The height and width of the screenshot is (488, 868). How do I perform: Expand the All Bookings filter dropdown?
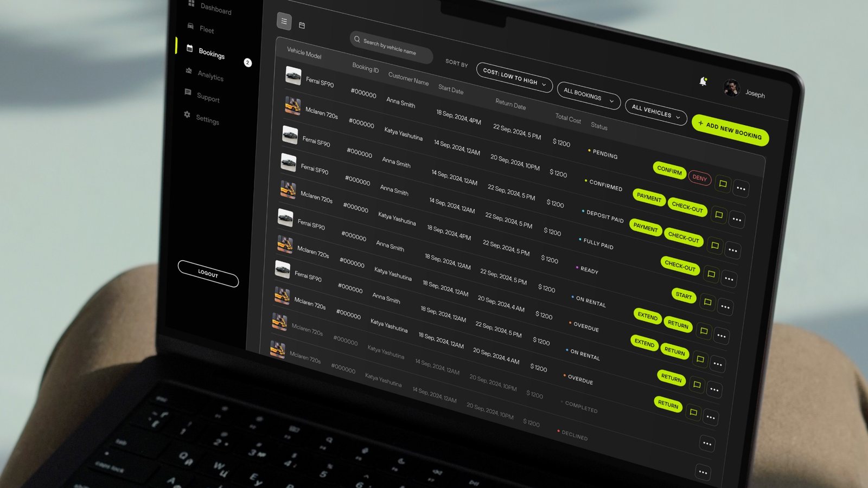589,95
